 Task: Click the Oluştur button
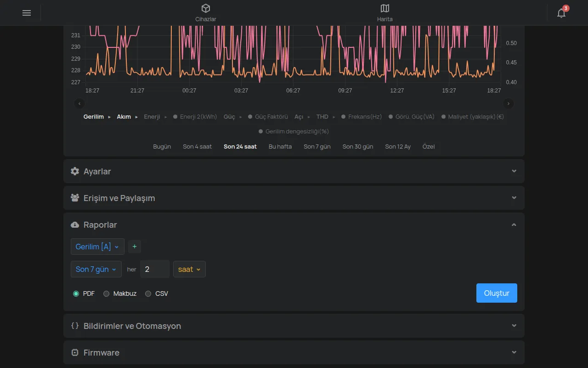coord(497,293)
